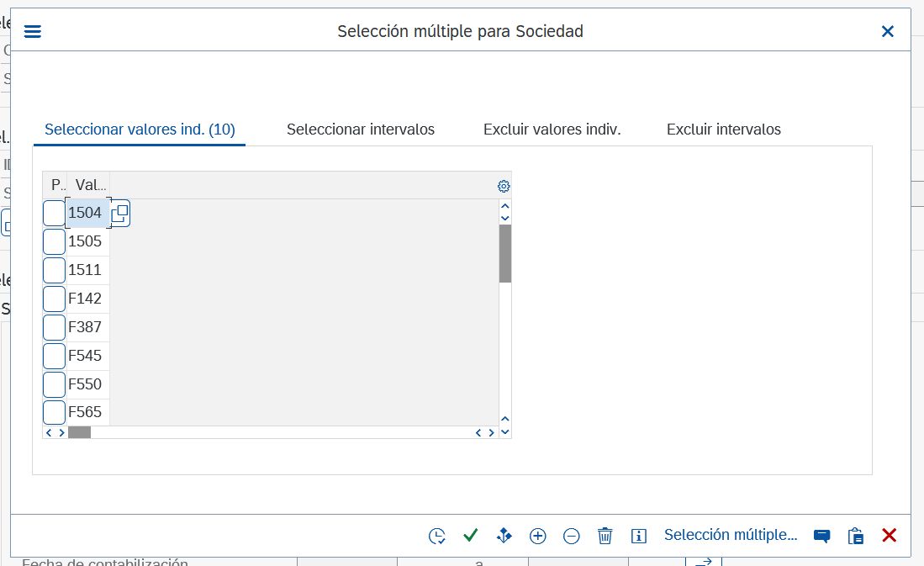Delete all entries with the trash icon
The height and width of the screenshot is (566, 924).
coord(605,536)
